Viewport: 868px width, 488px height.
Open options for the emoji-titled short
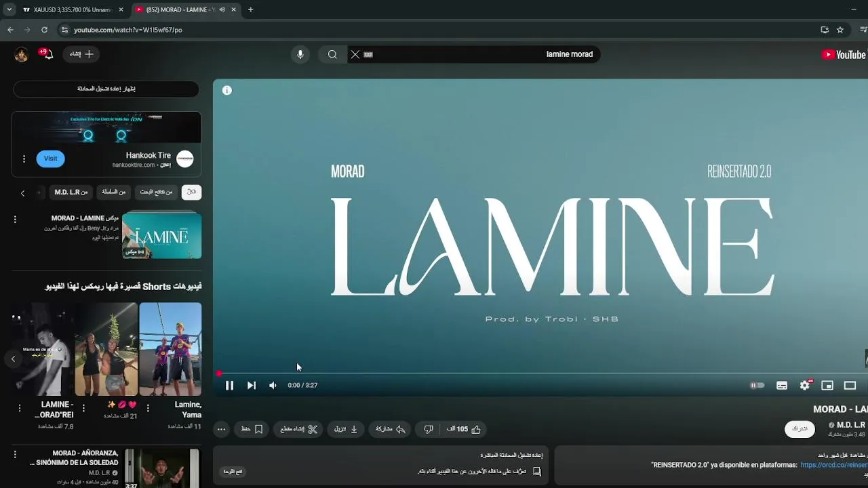point(83,408)
